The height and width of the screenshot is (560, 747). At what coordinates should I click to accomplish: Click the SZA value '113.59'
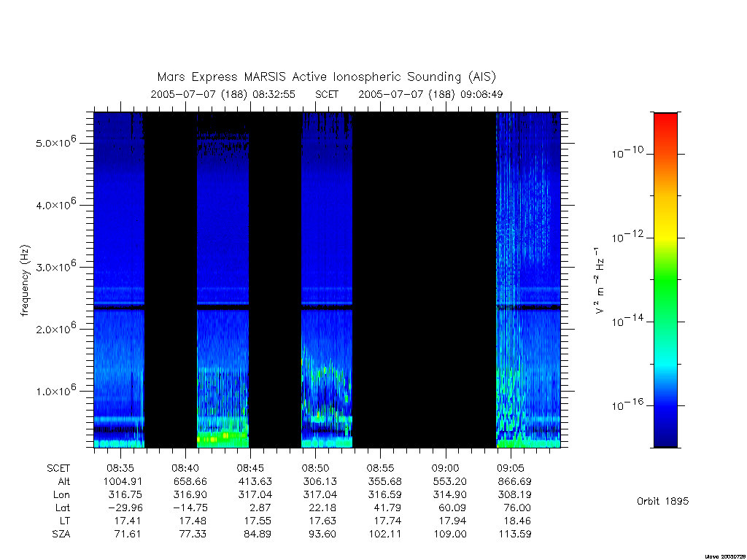point(514,534)
